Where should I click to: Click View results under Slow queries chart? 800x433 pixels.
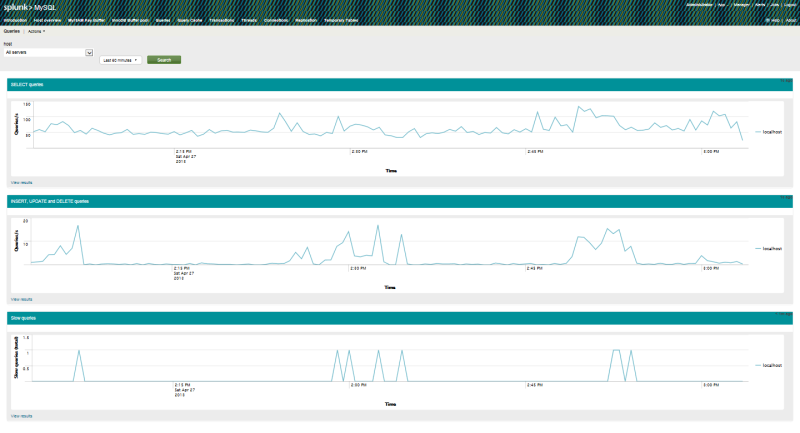coord(21,416)
